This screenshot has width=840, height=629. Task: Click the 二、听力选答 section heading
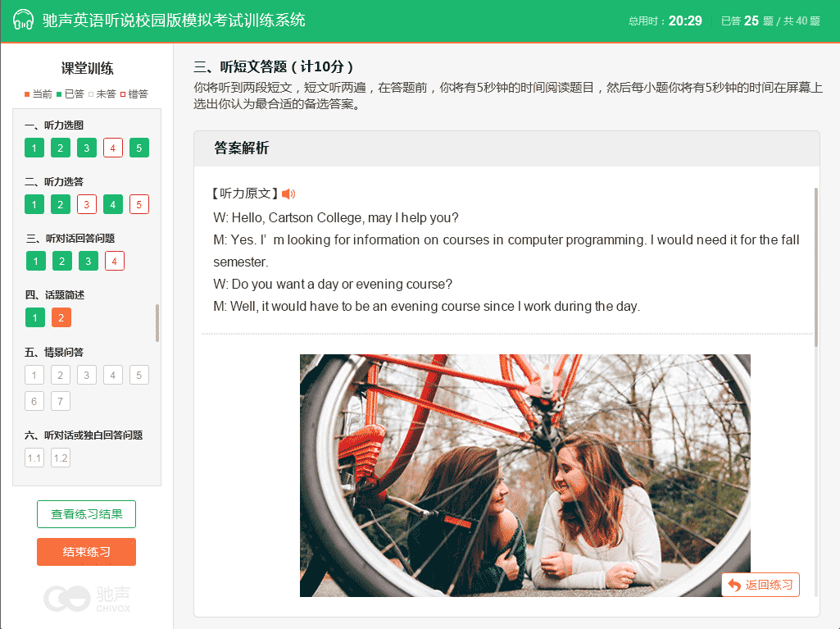click(54, 182)
